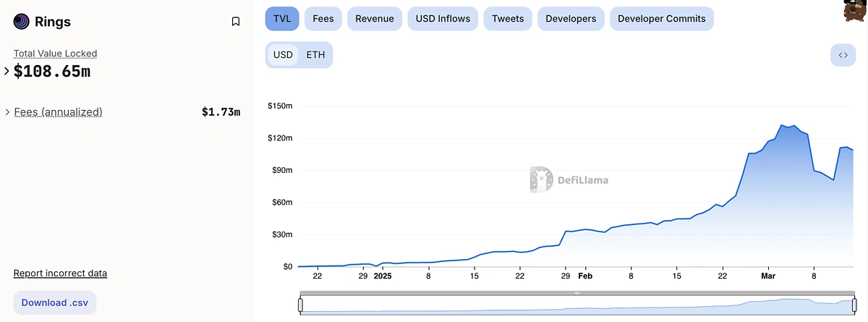Click the Fees (annualized) label
The image size is (868, 322).
pyautogui.click(x=59, y=112)
